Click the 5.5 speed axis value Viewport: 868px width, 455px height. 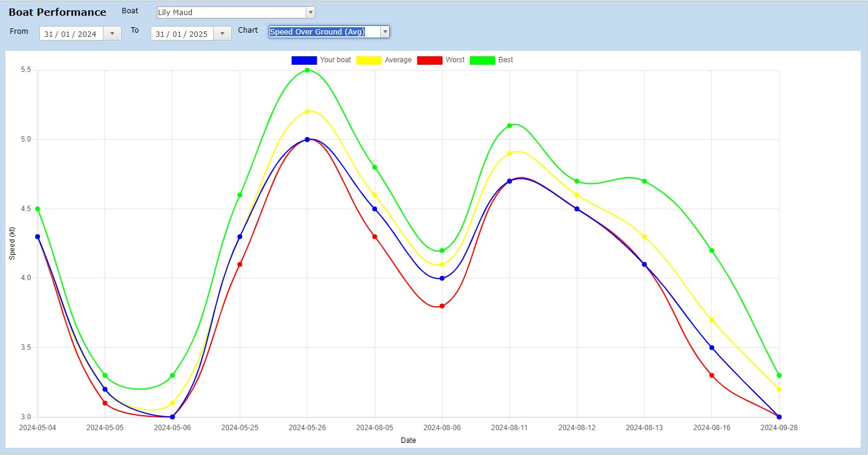click(x=26, y=70)
